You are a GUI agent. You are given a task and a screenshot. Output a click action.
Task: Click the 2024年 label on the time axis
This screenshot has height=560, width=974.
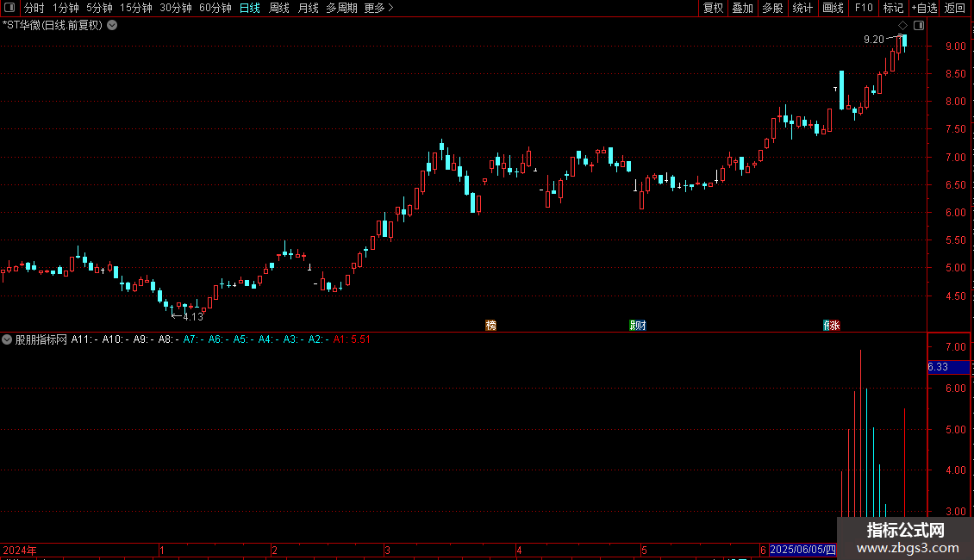click(20, 550)
